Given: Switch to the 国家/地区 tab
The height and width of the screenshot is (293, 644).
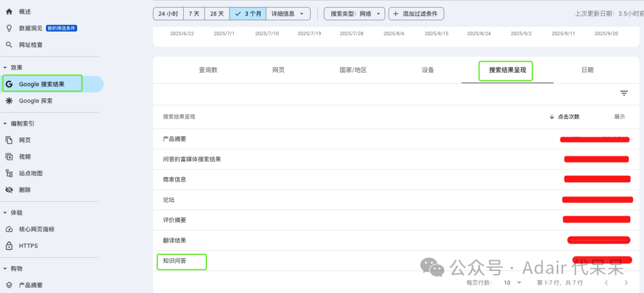Looking at the screenshot, I should pos(353,70).
